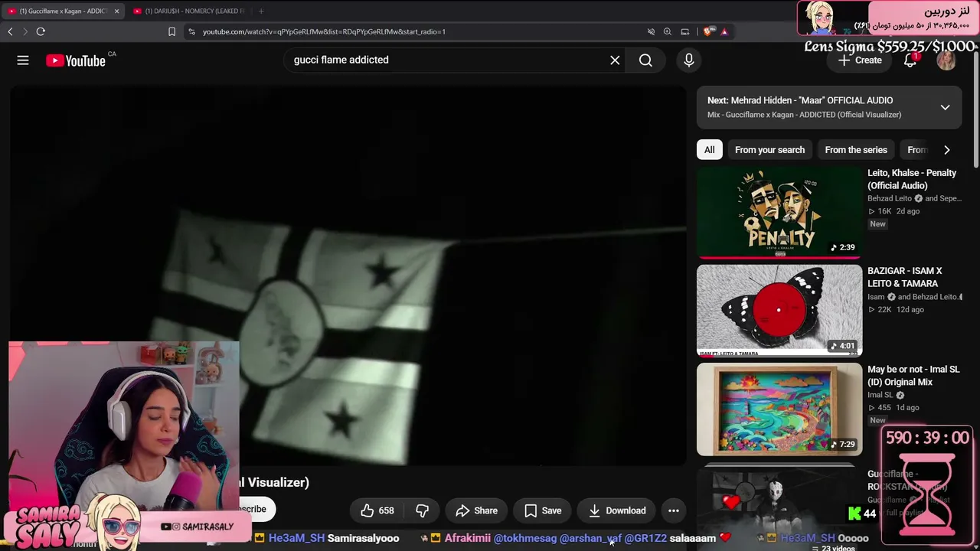
Task: Like the video with 658 likes
Action: (x=377, y=510)
